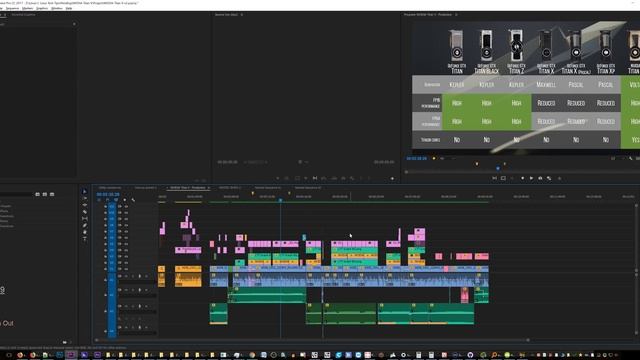Select the Source (no clips) panel tab
The height and width of the screenshot is (360, 640).
[226, 15]
